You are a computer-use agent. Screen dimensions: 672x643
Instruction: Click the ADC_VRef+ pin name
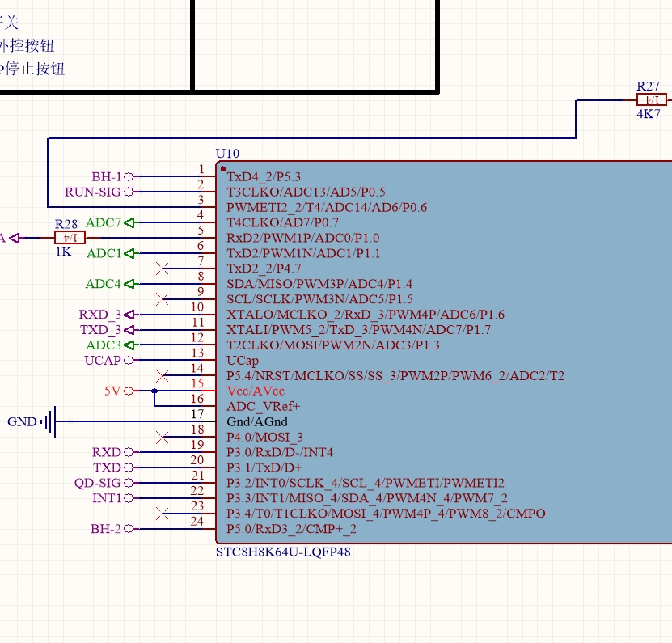pos(264,406)
